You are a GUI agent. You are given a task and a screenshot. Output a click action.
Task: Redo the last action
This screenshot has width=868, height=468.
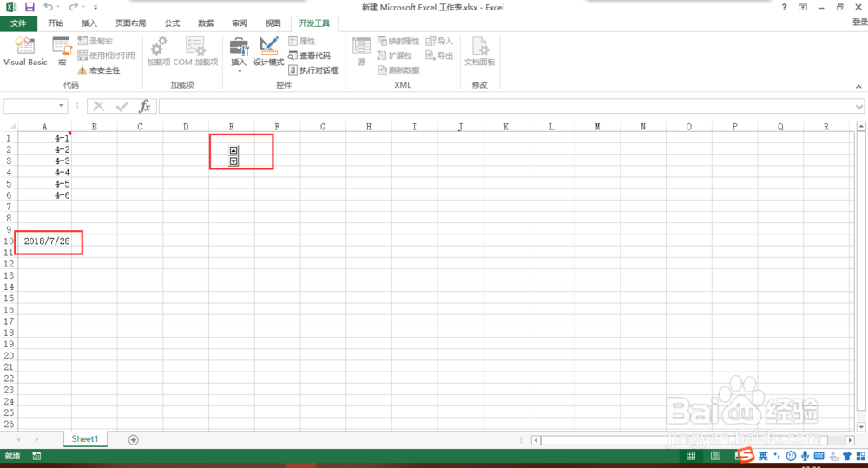pyautogui.click(x=73, y=7)
